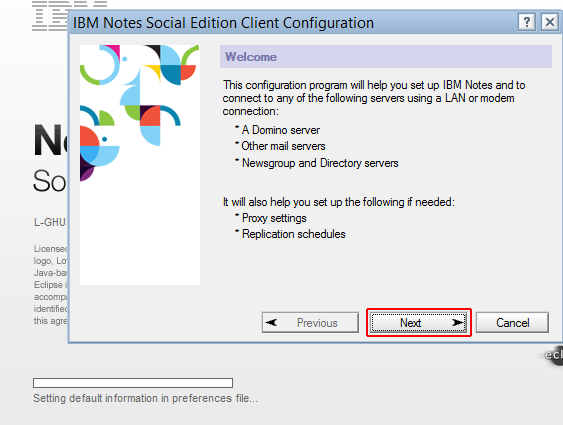Click the dialog title bar text

tap(223, 23)
